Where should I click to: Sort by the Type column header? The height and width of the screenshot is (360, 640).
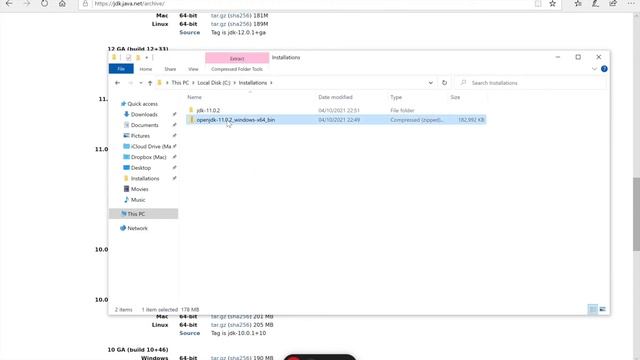pyautogui.click(x=396, y=97)
